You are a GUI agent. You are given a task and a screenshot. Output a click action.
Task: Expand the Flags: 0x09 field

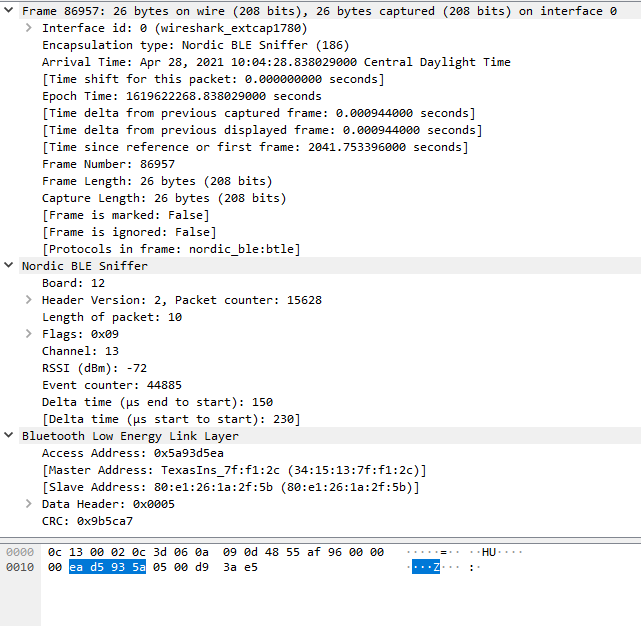(30, 334)
